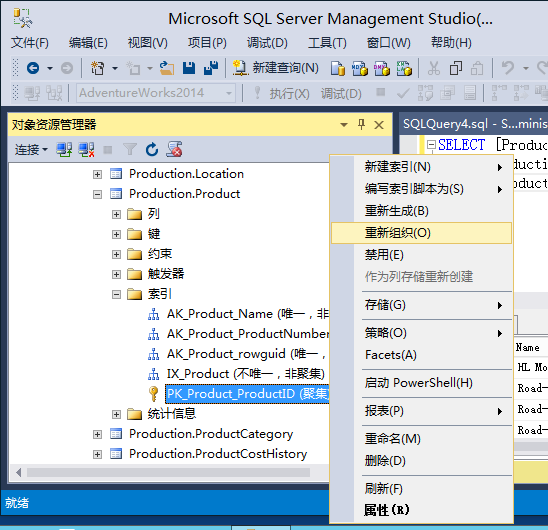Click the MDX query icon
This screenshot has height=530, width=548.
point(360,68)
